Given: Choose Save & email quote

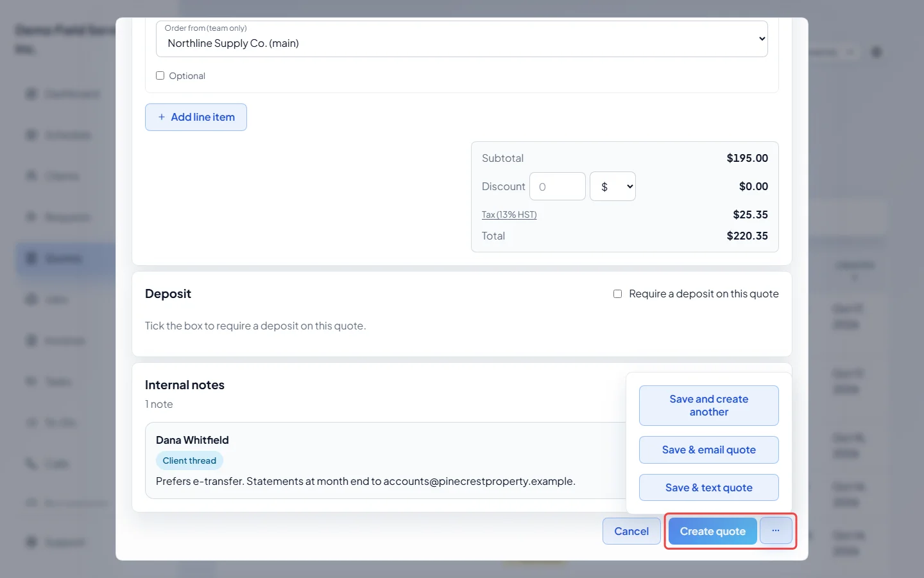Looking at the screenshot, I should [x=709, y=450].
